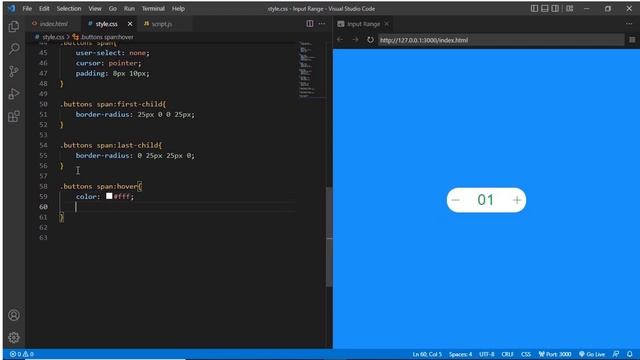The height and width of the screenshot is (360, 640).
Task: Split the editor to the right
Action: click(x=310, y=24)
